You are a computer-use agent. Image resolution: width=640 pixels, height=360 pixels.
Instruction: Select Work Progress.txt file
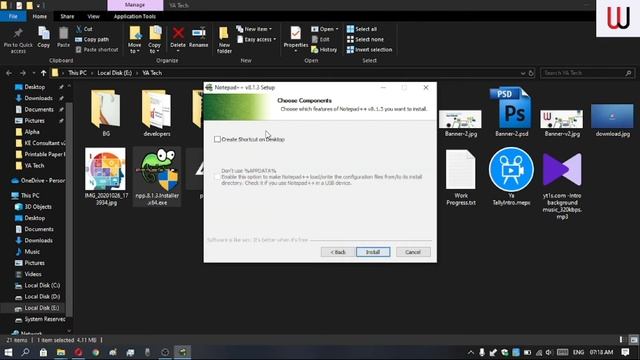pyautogui.click(x=460, y=178)
